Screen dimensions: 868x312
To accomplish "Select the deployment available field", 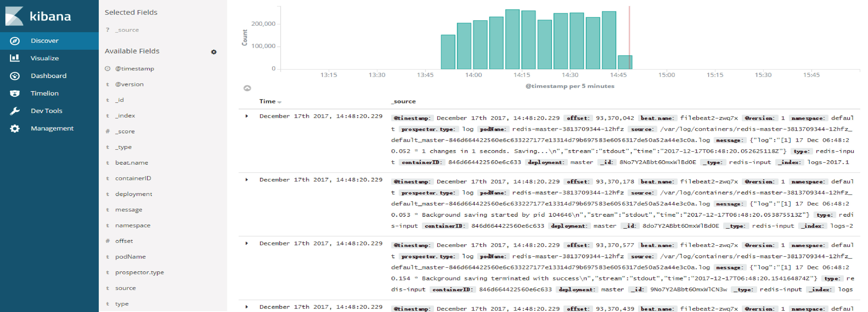I will 133,194.
